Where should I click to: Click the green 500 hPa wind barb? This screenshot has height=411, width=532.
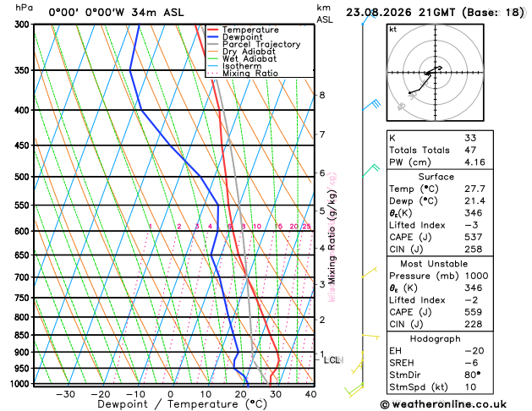tap(370, 171)
